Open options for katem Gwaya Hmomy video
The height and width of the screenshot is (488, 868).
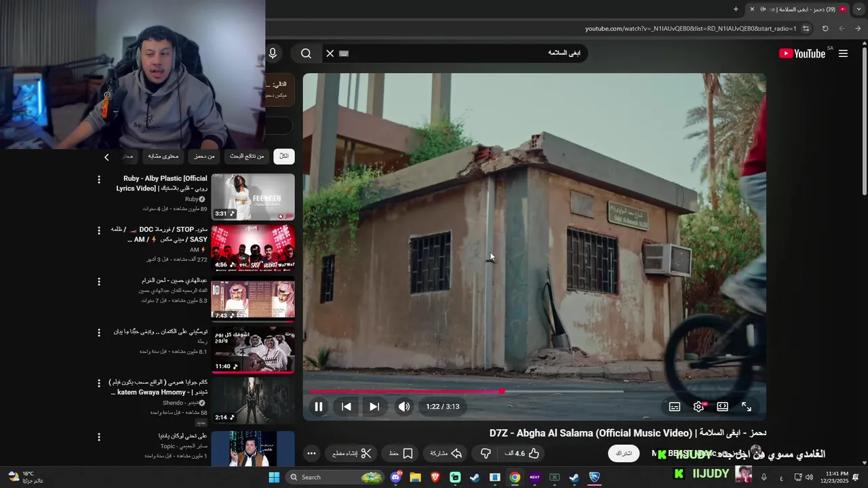coord(99,384)
